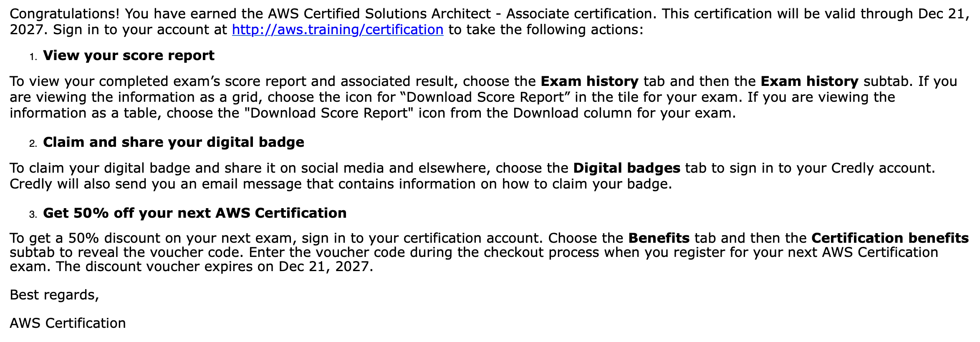Click the 'AWS Certification' signature line
This screenshot has width=980, height=342.
pos(68,323)
